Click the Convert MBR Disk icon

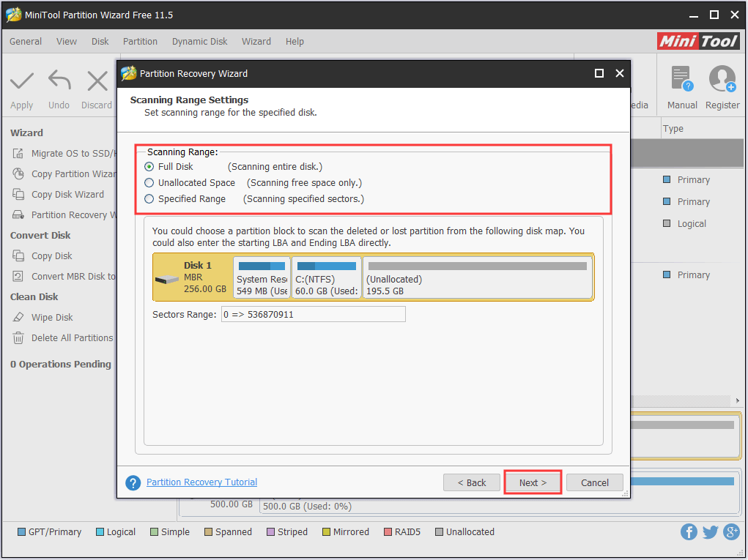pos(18,277)
